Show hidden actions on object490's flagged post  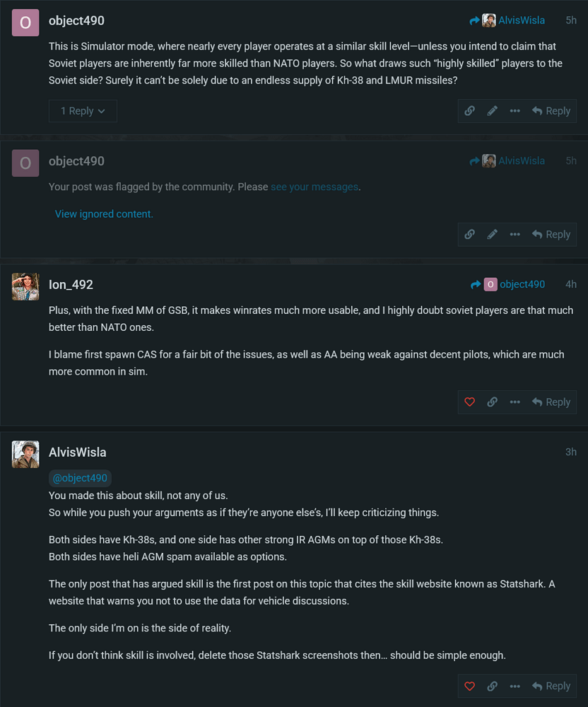[514, 234]
